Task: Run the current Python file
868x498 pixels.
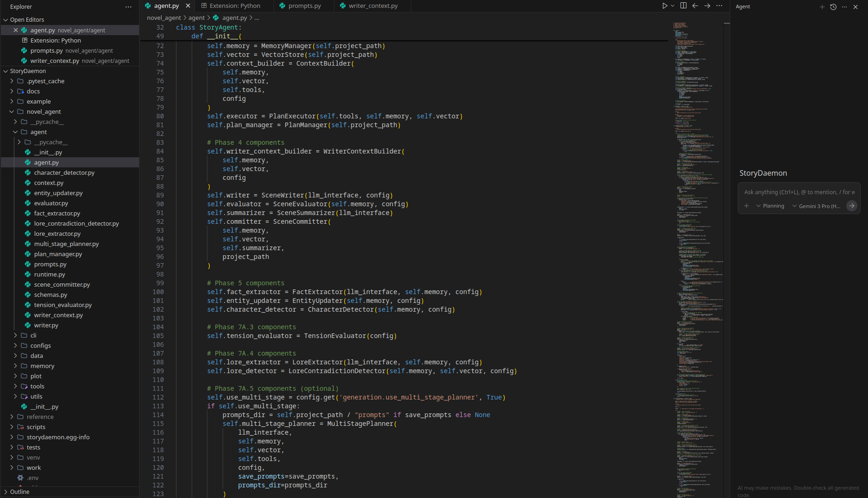Action: pyautogui.click(x=664, y=6)
